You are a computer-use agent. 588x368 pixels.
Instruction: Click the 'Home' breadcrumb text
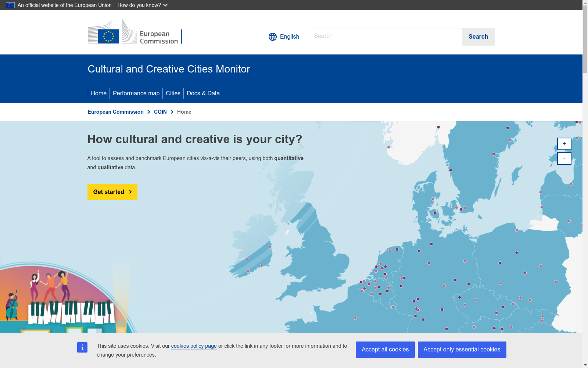[x=184, y=112]
